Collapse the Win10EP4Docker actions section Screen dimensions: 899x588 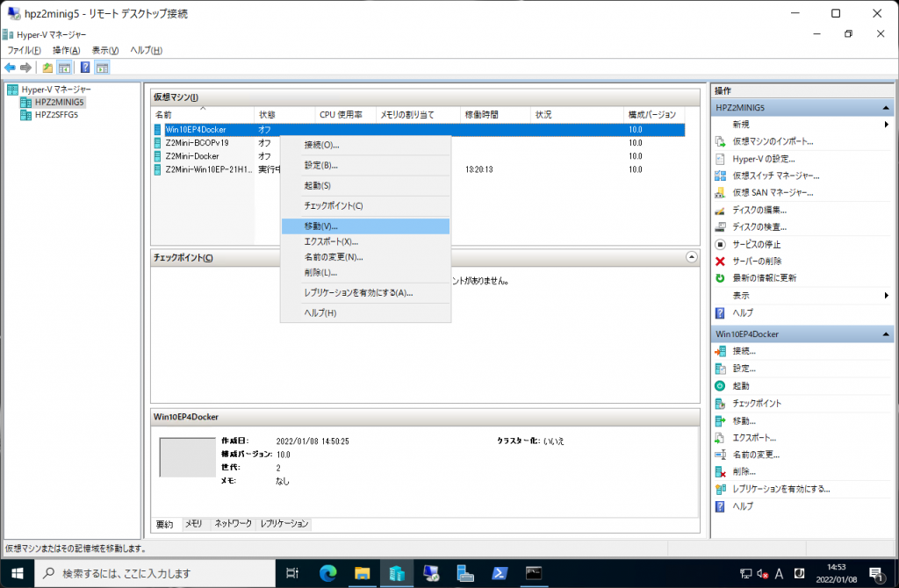tap(886, 334)
